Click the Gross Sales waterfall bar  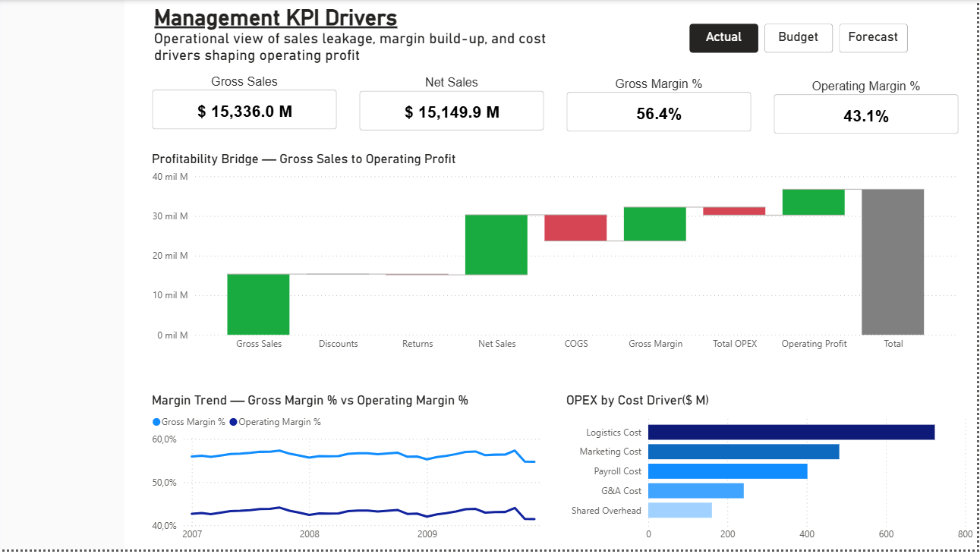(258, 304)
